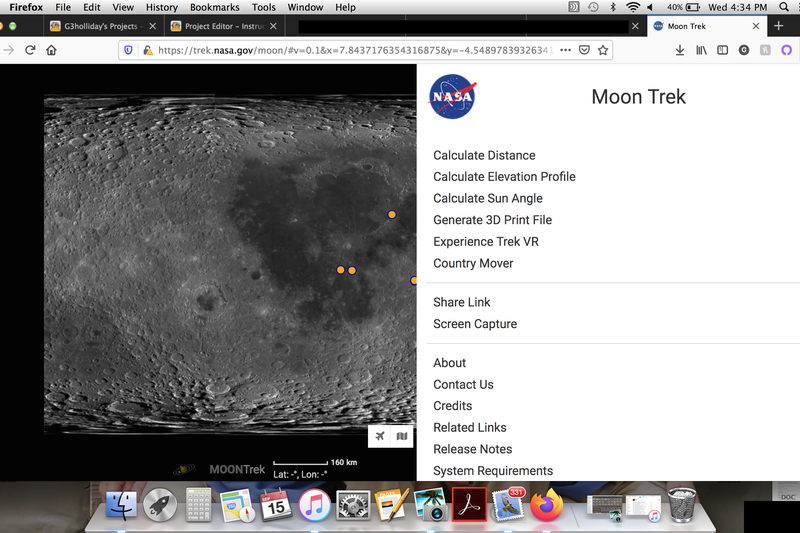Click Screen Capture

click(x=475, y=324)
